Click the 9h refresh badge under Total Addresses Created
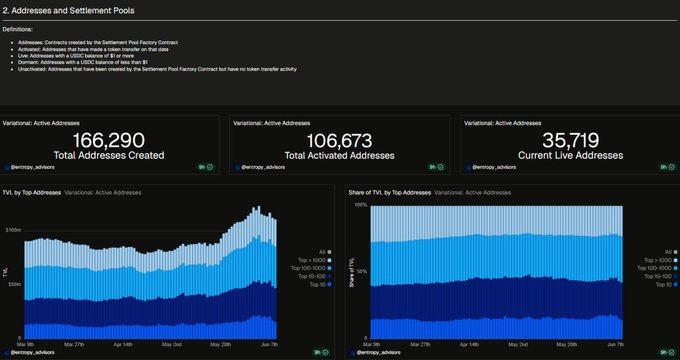This screenshot has height=360, width=680. [206, 167]
